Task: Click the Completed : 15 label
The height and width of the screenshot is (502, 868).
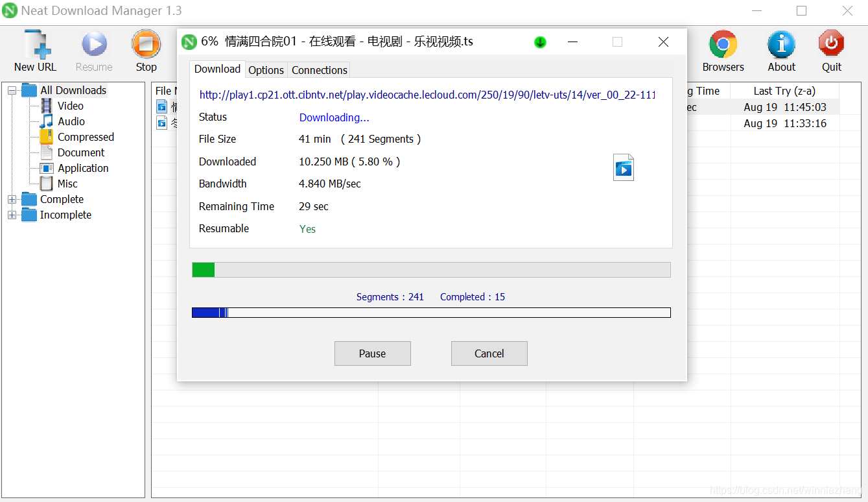Action: [x=473, y=297]
